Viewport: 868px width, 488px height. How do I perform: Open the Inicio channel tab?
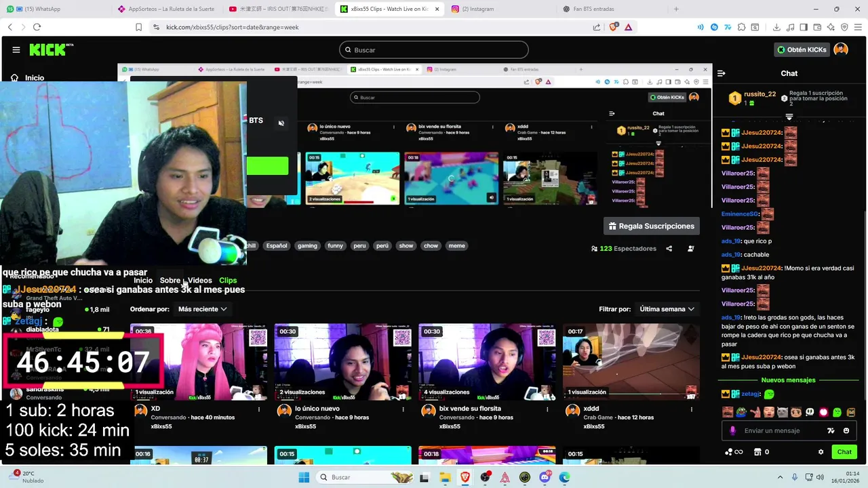click(x=143, y=281)
